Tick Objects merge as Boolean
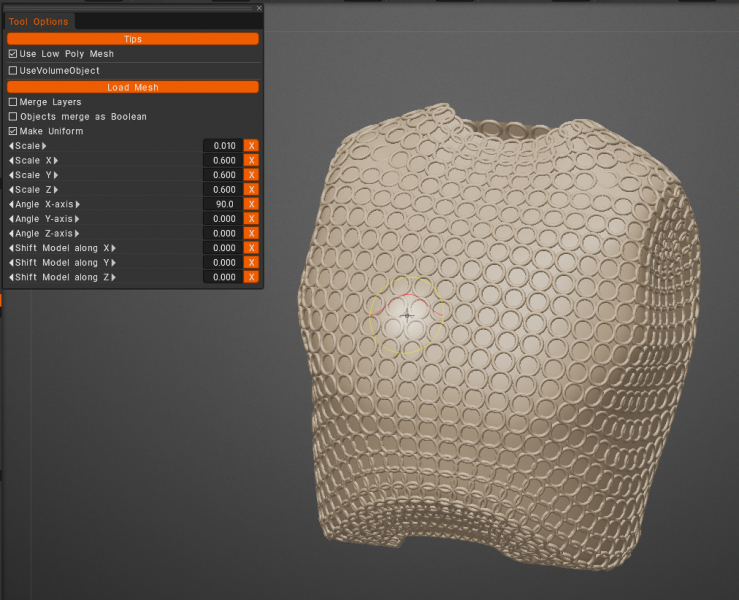This screenshot has width=739, height=600. 13,117
